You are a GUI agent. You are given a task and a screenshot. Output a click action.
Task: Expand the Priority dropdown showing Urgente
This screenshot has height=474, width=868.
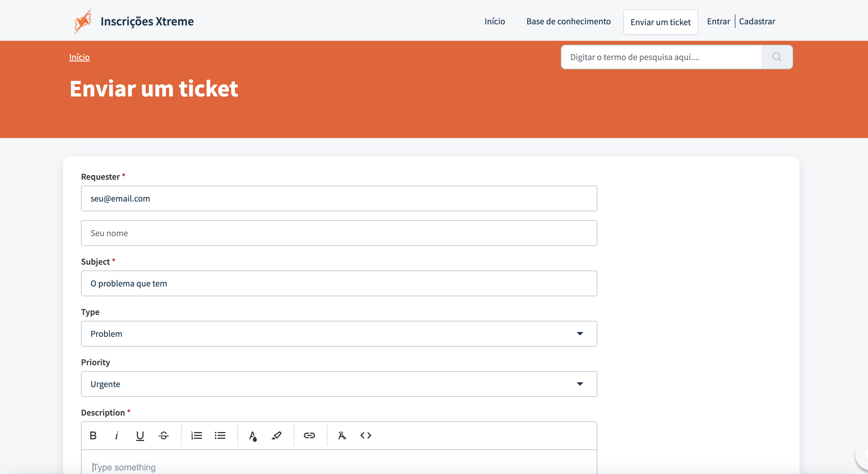339,384
